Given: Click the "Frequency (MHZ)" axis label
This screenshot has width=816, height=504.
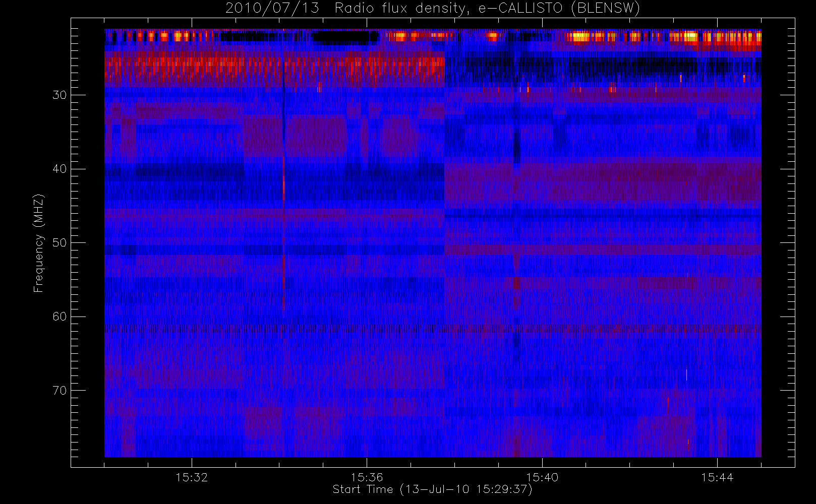Looking at the screenshot, I should [39, 243].
